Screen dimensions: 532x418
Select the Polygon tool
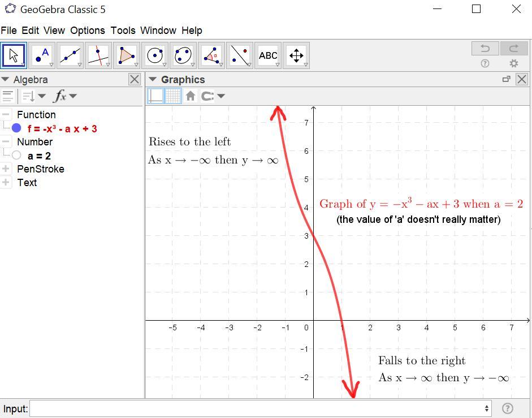tap(126, 55)
